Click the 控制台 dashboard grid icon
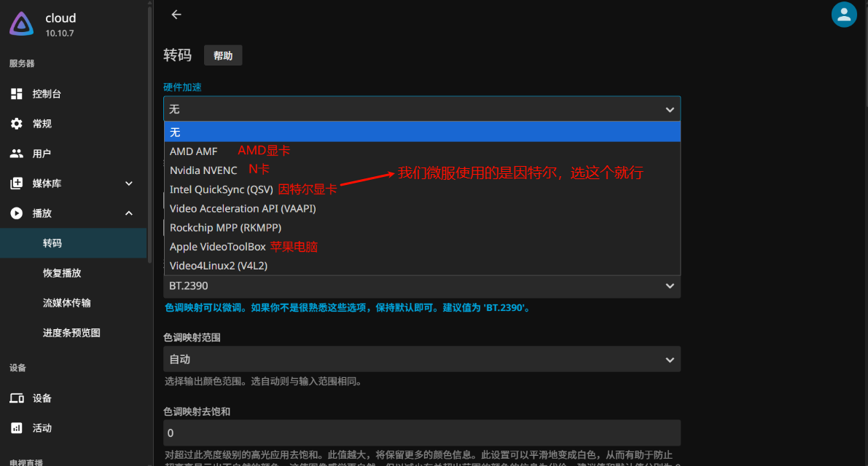This screenshot has height=466, width=868. (x=17, y=94)
